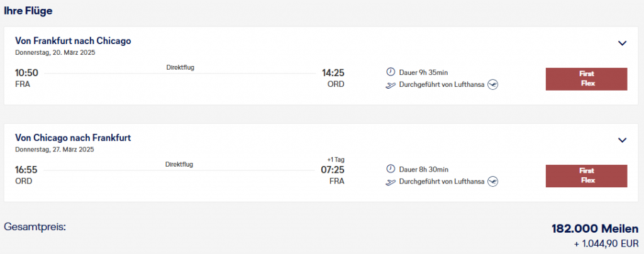Click the outbound "Direktflug" label
The image size is (644, 254).
click(180, 67)
